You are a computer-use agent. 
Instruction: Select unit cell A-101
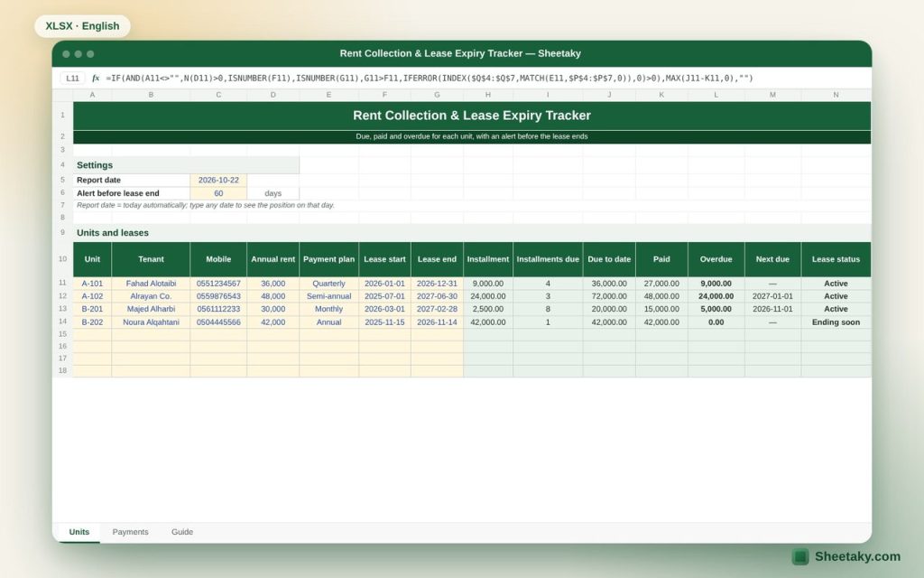click(92, 283)
